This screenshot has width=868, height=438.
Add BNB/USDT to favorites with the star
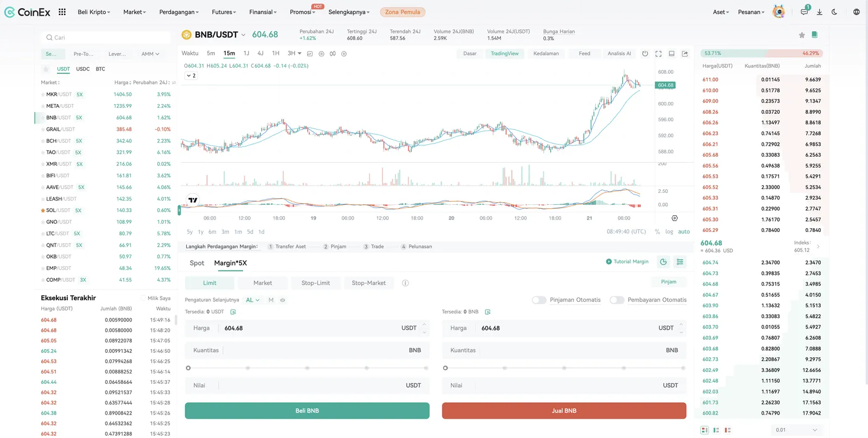802,35
